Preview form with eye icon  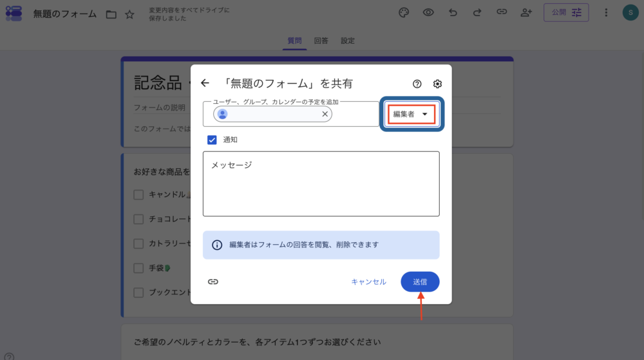click(428, 13)
